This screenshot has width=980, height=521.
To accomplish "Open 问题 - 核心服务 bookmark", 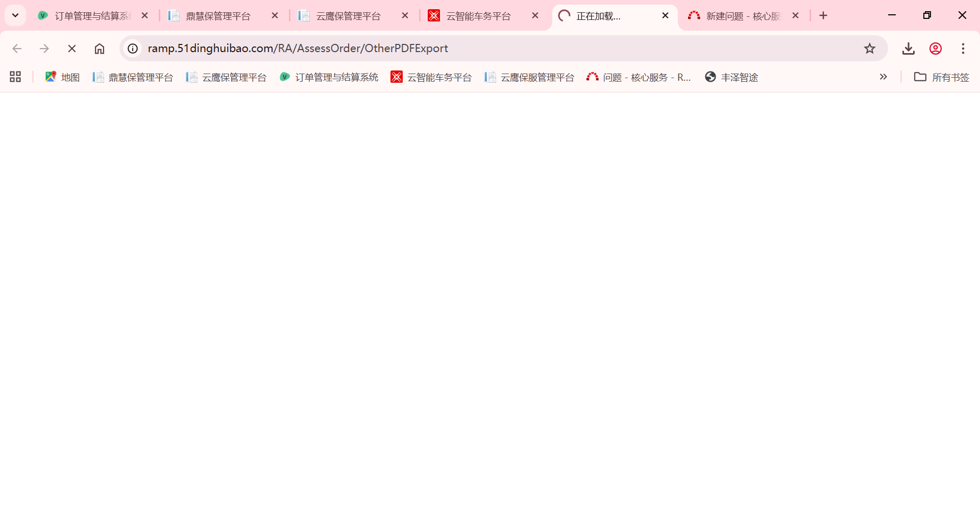I will pos(639,77).
